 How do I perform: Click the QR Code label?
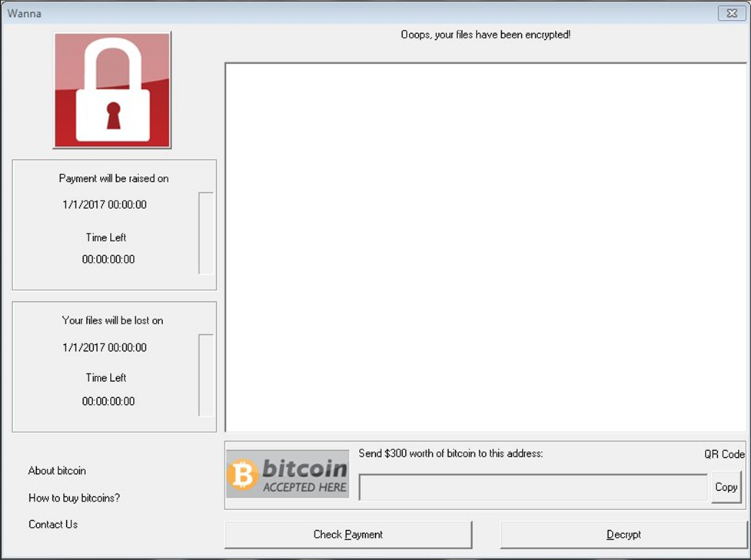[724, 454]
